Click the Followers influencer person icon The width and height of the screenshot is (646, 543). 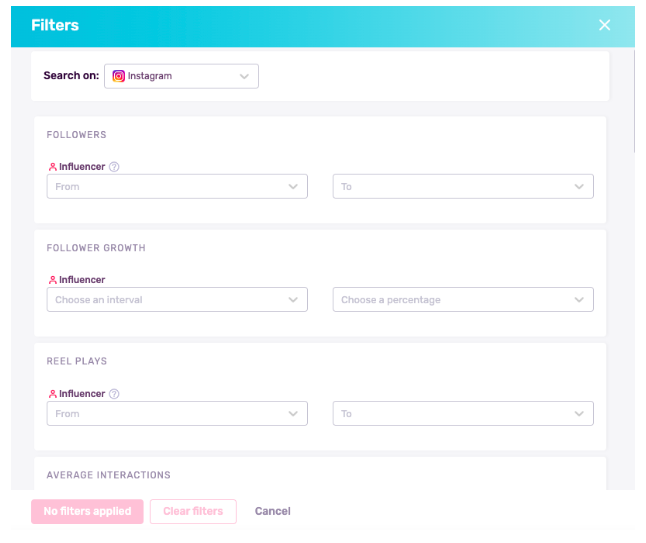pos(52,167)
